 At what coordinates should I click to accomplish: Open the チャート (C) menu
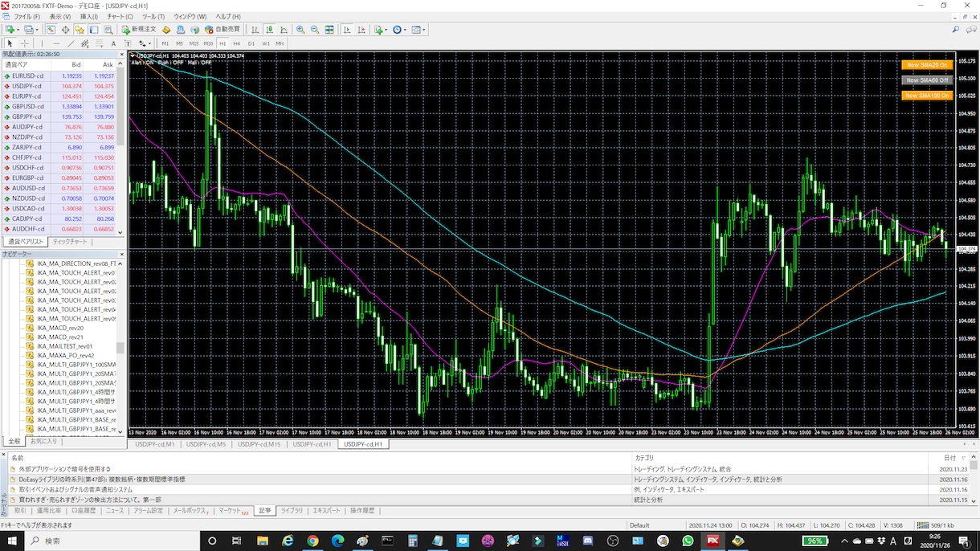coord(120,16)
